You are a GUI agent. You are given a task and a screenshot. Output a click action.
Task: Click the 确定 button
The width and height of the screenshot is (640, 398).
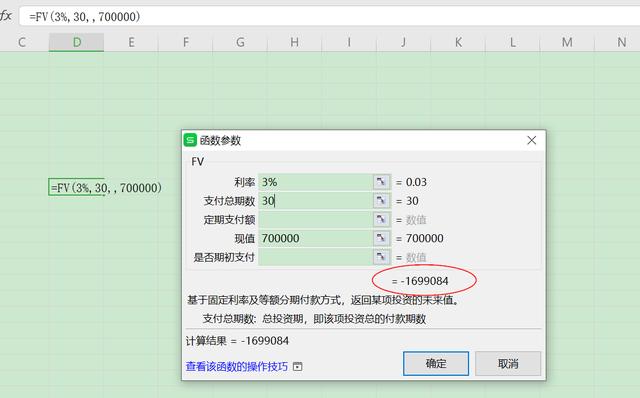pyautogui.click(x=436, y=363)
